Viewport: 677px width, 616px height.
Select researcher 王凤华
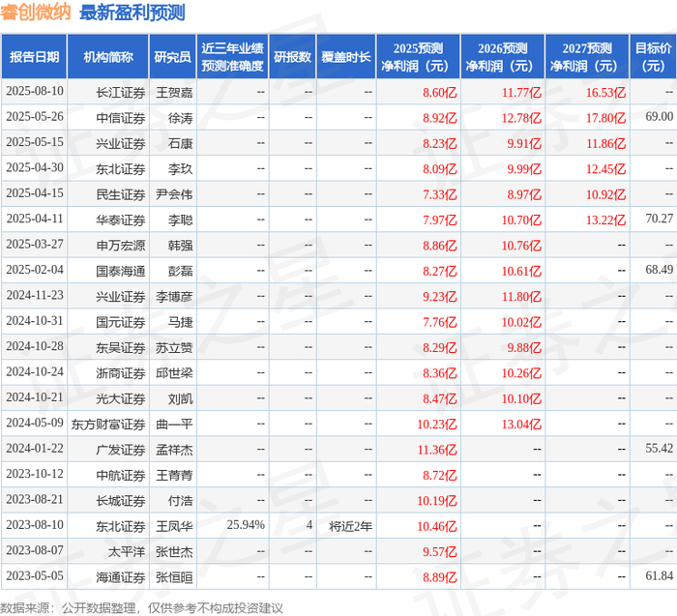[174, 526]
